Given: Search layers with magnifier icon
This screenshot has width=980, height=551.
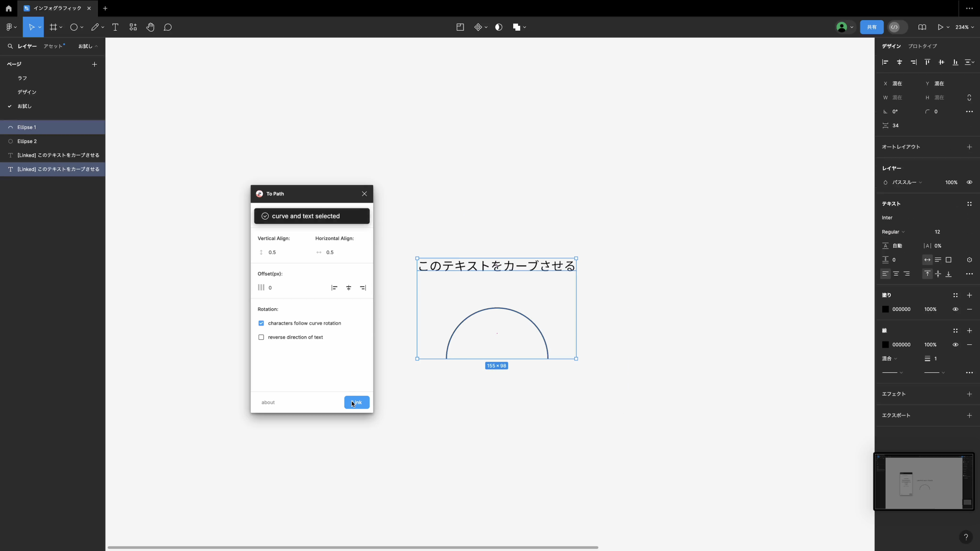Looking at the screenshot, I should click(x=10, y=46).
